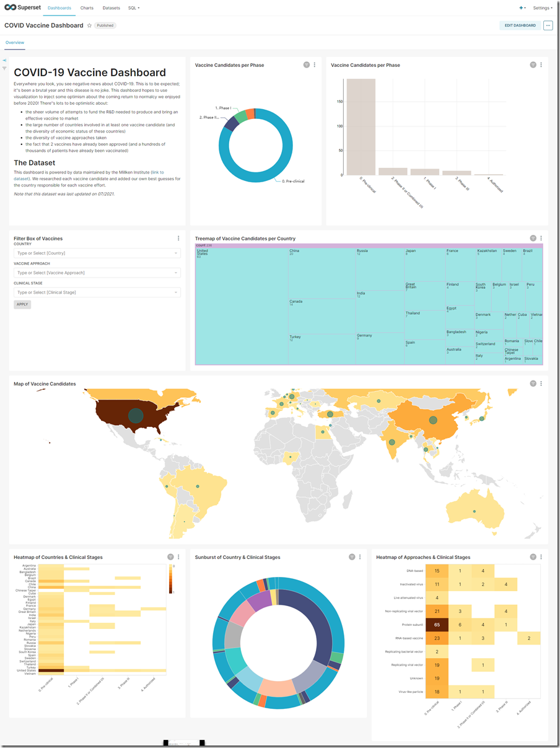Expand the Settings menu
Image resolution: width=560 pixels, height=748 pixels.
(x=542, y=8)
